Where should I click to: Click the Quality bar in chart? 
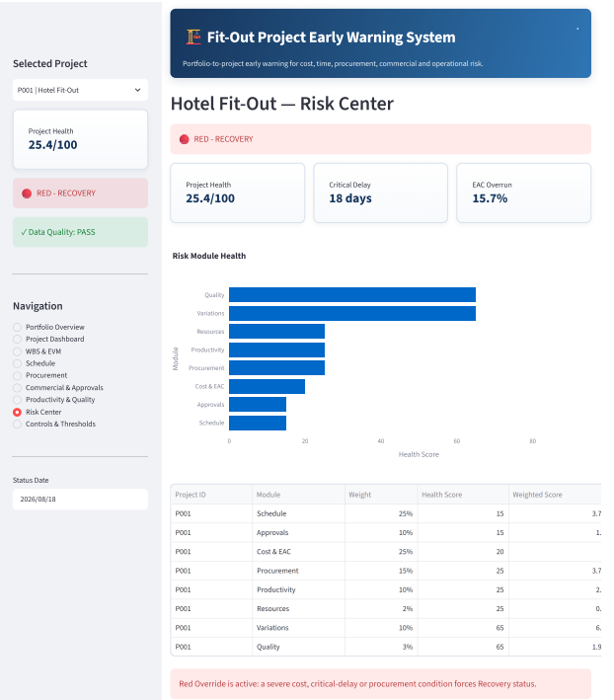point(352,294)
